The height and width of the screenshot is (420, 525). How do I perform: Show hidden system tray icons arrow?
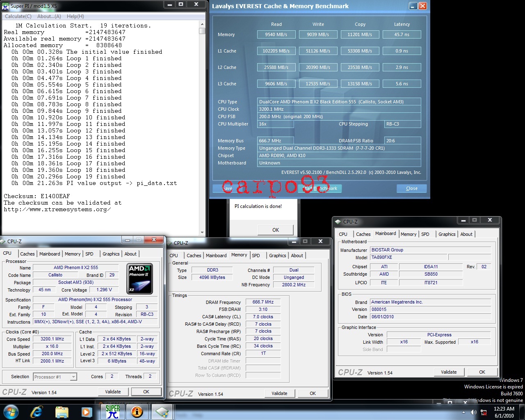pos(464,412)
